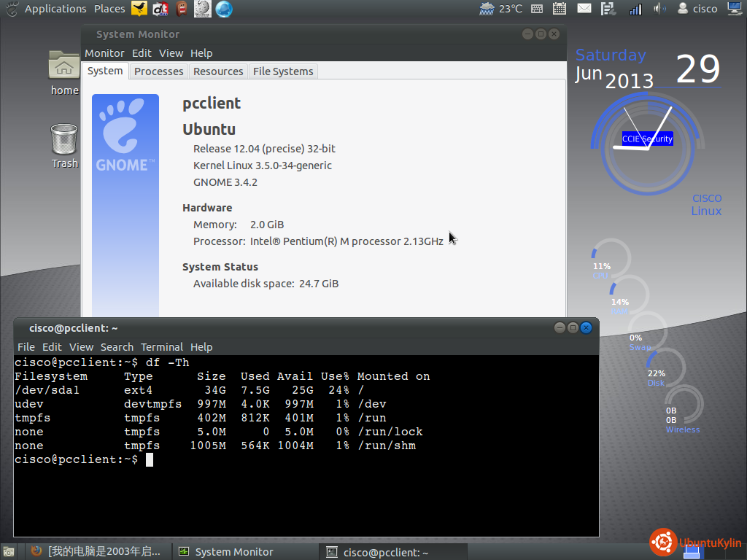The image size is (747, 560).
Task: Open Terminal menu in terminal window
Action: point(161,347)
